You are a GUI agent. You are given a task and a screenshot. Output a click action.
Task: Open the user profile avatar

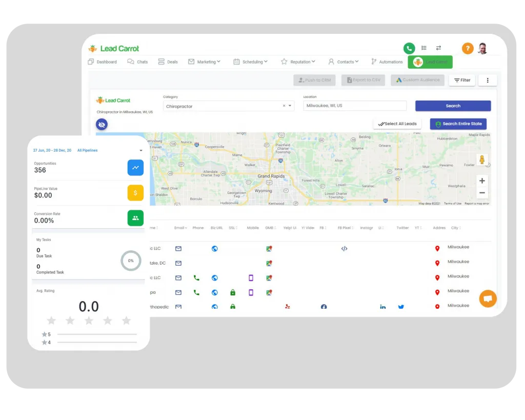pos(482,48)
